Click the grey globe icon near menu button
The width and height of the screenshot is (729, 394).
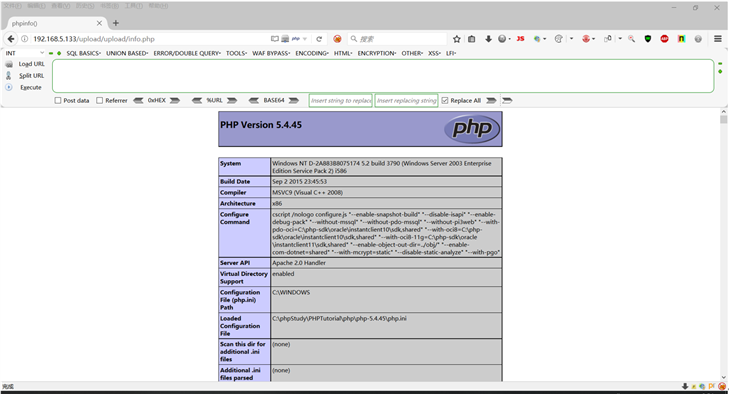[698, 39]
